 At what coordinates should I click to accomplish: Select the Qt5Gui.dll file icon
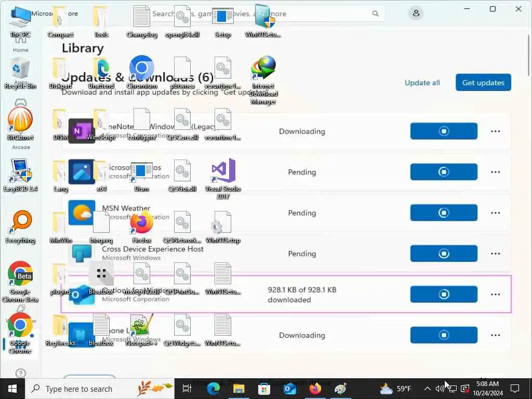pyautogui.click(x=182, y=175)
